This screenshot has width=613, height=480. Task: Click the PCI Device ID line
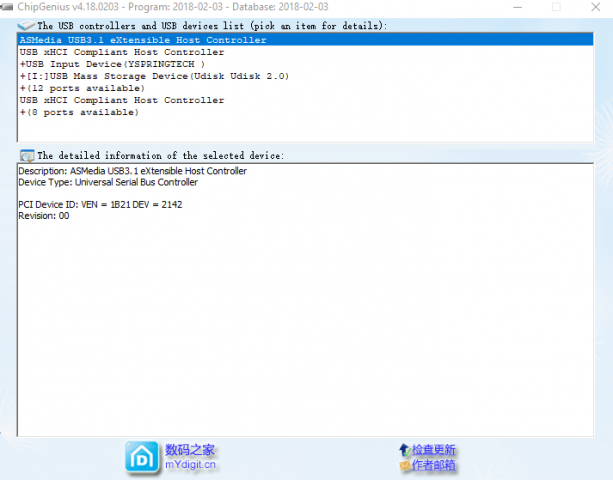[100, 204]
